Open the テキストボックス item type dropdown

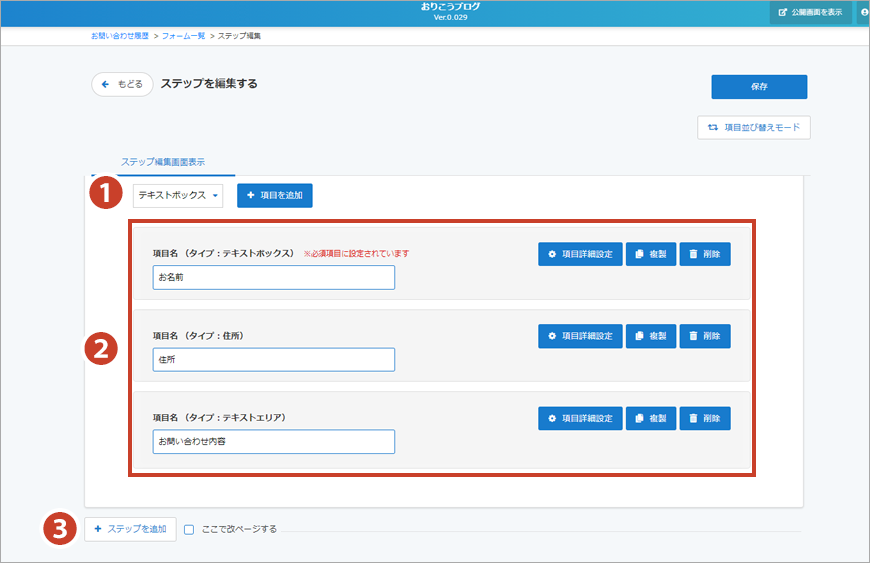click(178, 195)
